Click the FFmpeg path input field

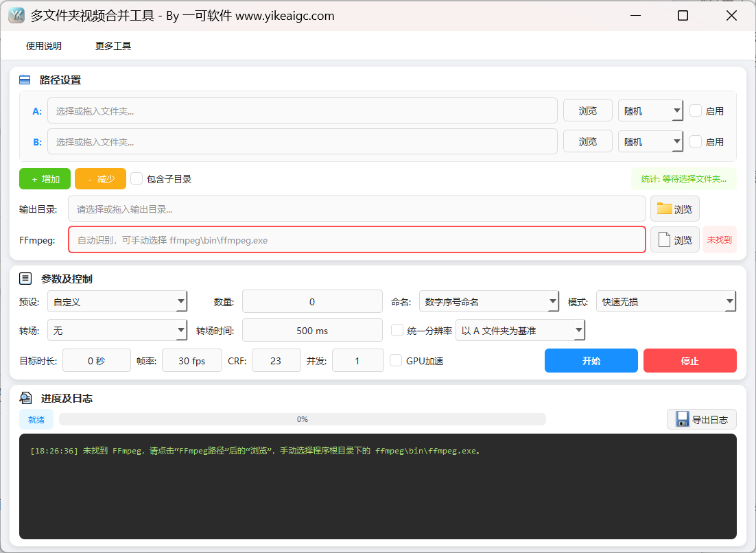coord(357,239)
